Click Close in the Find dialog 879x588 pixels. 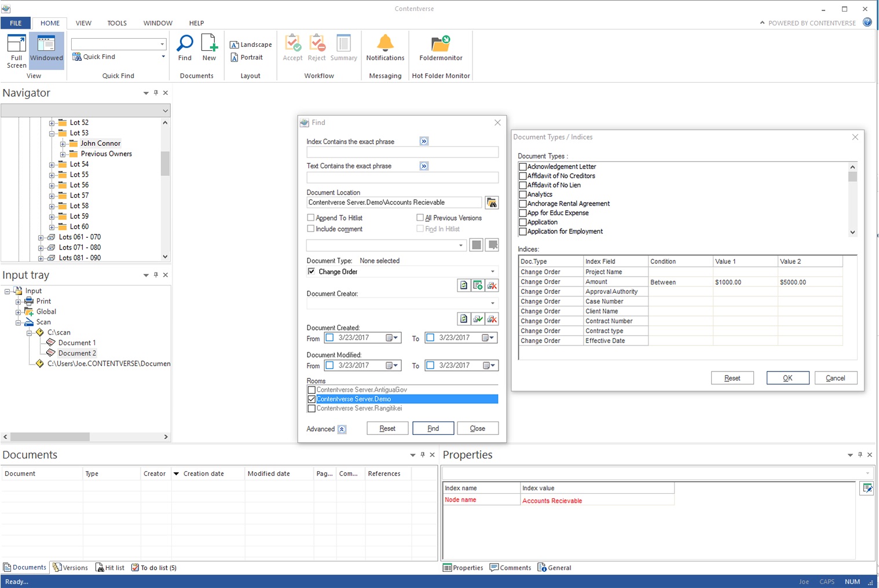click(x=478, y=428)
